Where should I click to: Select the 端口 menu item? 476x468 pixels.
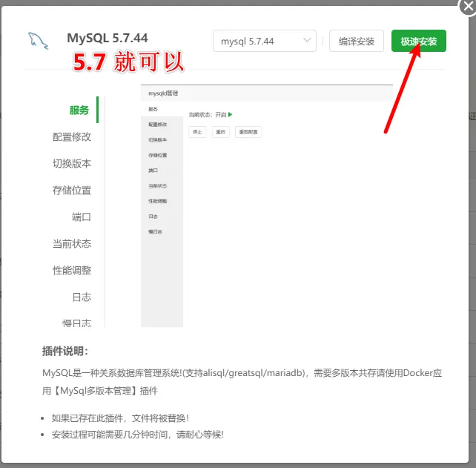(82, 217)
